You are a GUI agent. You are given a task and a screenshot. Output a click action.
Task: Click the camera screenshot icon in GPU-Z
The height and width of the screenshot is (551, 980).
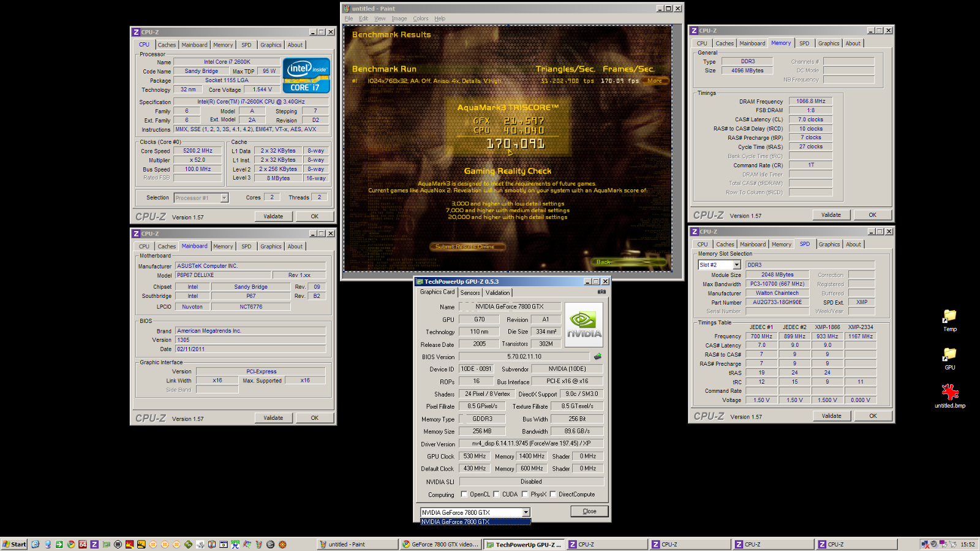[x=601, y=292]
